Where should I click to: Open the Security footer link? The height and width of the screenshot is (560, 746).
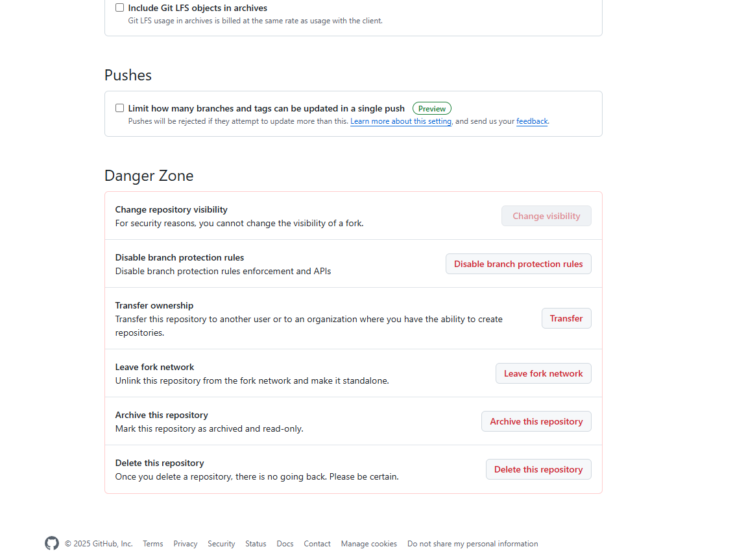pos(221,544)
